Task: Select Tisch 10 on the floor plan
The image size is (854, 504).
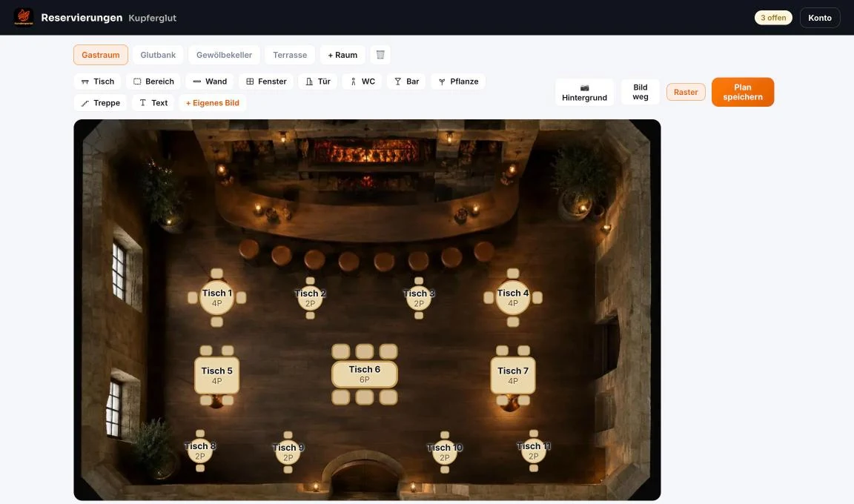Action: 445,452
